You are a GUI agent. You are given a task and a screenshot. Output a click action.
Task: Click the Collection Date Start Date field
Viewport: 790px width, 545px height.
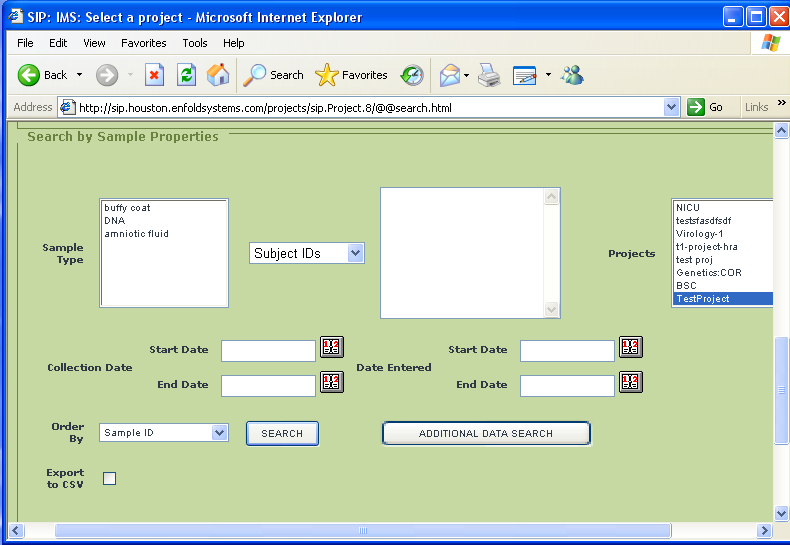click(x=269, y=351)
